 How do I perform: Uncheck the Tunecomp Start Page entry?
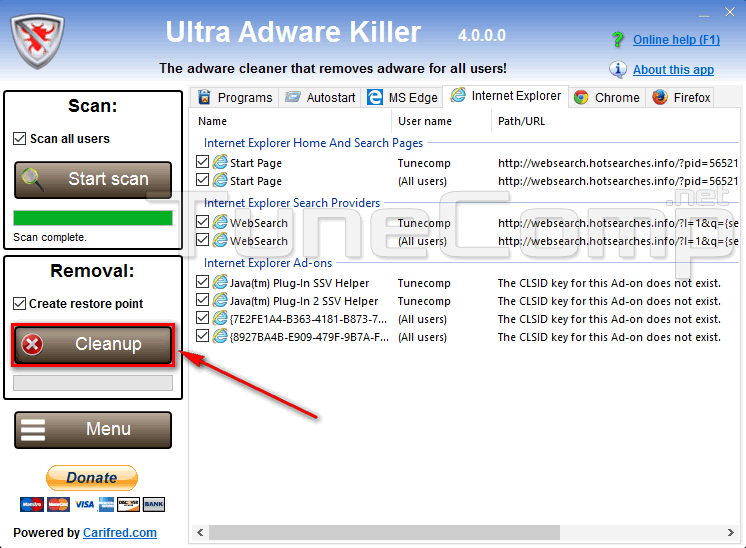click(202, 162)
